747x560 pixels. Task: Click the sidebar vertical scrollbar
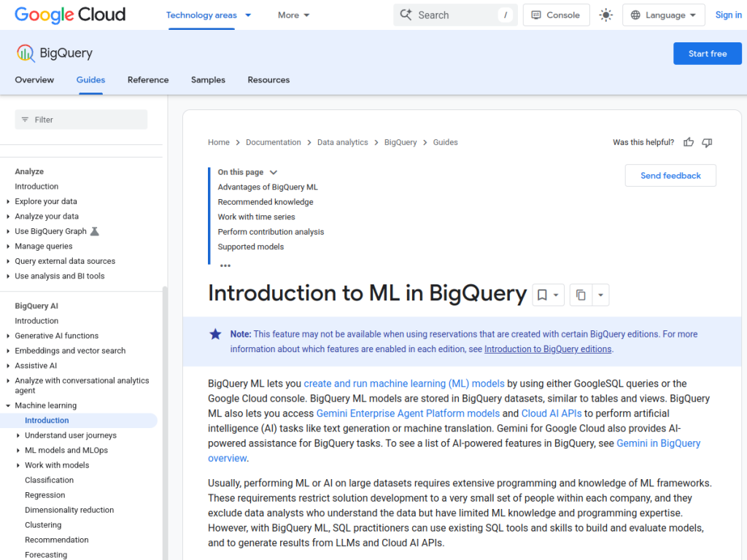pos(165,423)
